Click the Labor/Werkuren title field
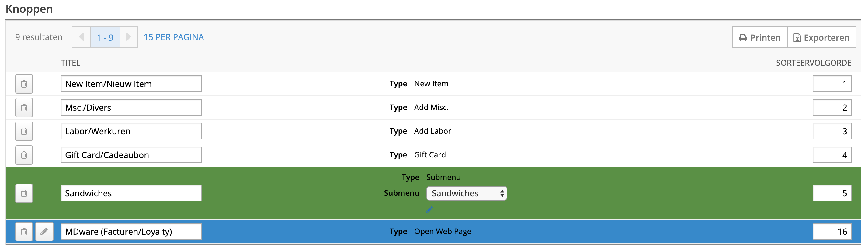Image resolution: width=868 pixels, height=245 pixels. tap(131, 131)
